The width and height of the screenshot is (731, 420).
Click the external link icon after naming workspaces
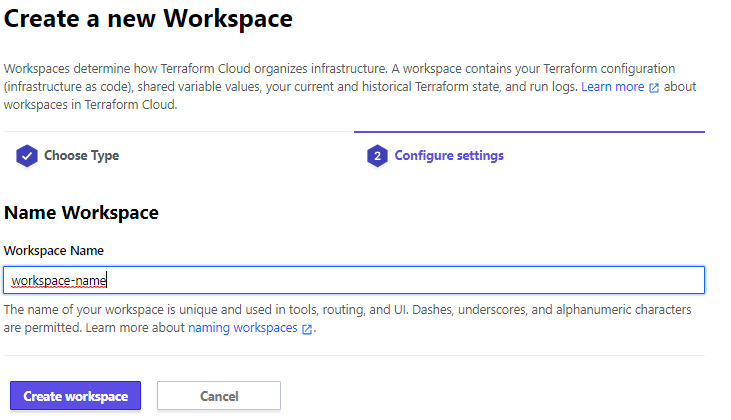[307, 329]
